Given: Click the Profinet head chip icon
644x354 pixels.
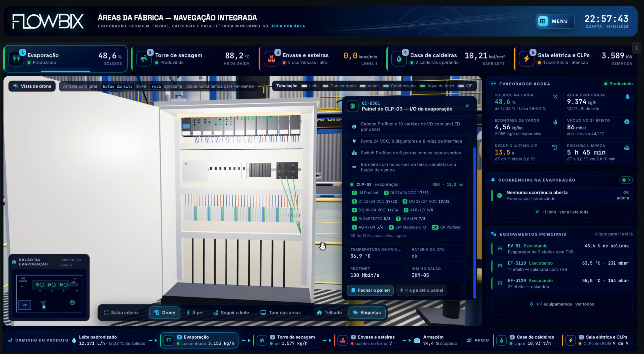Looking at the screenshot, I should pos(354,127).
